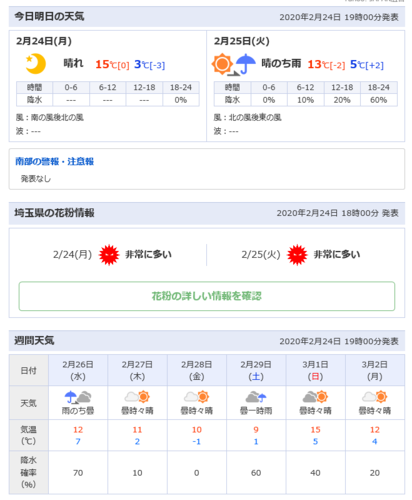Screen dimensions: 412x500
Task: Click the 曇時々晴 weather icon for 2月28日
Action: pyautogui.click(x=197, y=397)
